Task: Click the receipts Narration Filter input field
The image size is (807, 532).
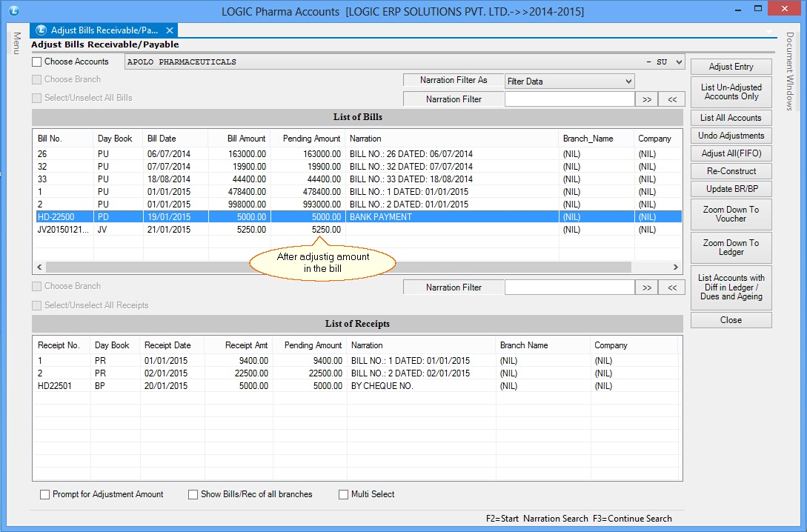Action: coord(569,287)
